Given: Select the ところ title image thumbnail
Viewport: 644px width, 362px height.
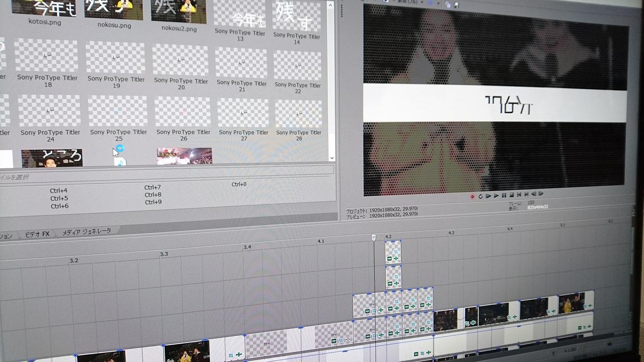Looking at the screenshot, I should pos(52,158).
